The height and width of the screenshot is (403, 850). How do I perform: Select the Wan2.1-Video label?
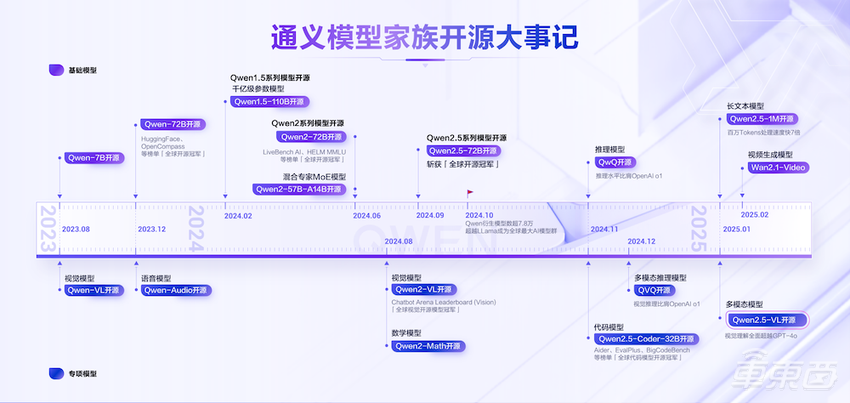click(773, 168)
